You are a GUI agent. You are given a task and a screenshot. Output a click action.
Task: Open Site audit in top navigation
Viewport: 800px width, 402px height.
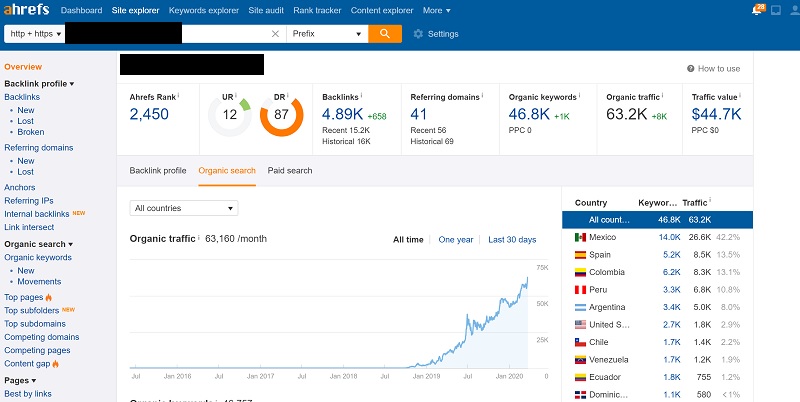pyautogui.click(x=266, y=10)
